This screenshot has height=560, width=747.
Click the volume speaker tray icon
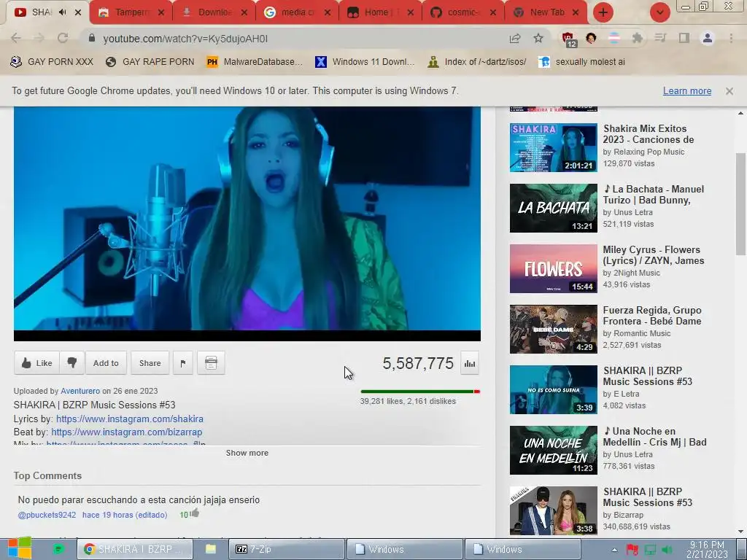click(667, 550)
